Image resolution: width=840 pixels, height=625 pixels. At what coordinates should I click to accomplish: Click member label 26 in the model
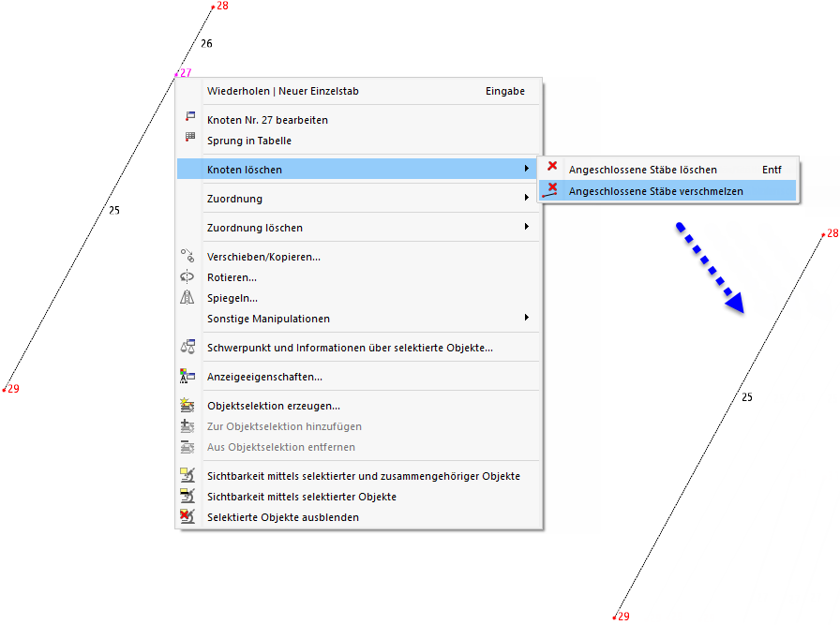206,43
